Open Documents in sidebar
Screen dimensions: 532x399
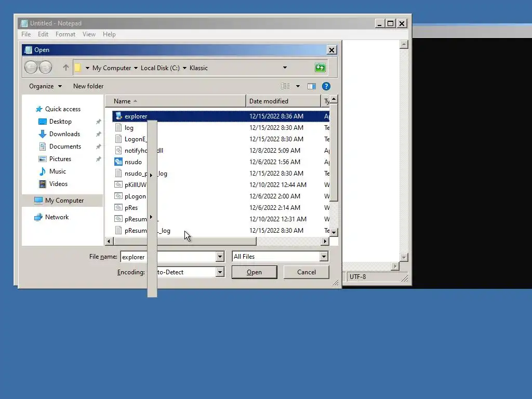click(x=65, y=147)
